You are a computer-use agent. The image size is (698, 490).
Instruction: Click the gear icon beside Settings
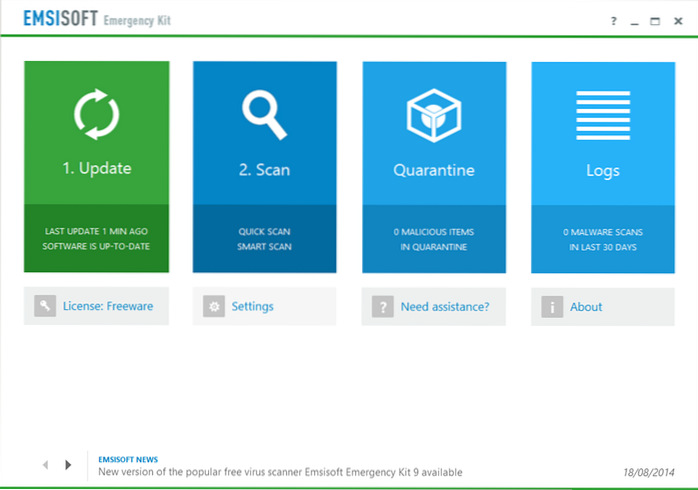click(x=214, y=307)
